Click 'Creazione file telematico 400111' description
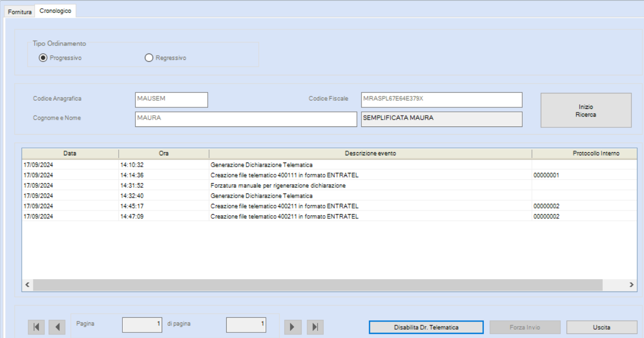644x338 pixels. (285, 175)
